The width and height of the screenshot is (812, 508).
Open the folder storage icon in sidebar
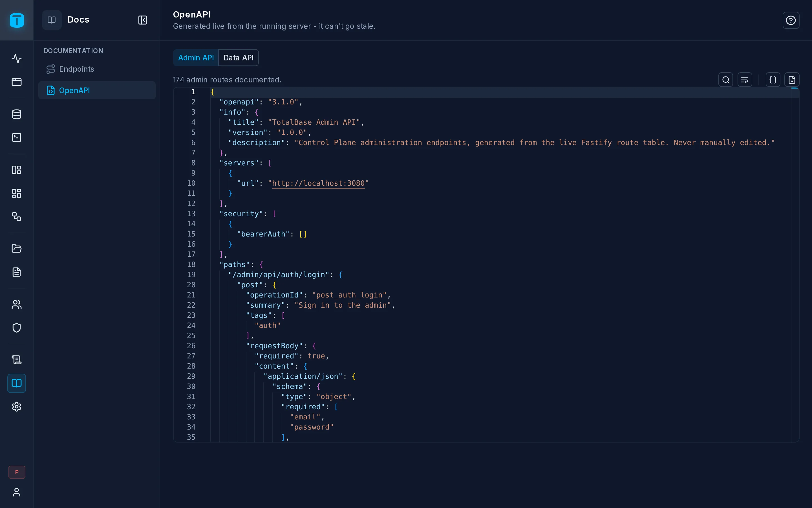pyautogui.click(x=17, y=249)
